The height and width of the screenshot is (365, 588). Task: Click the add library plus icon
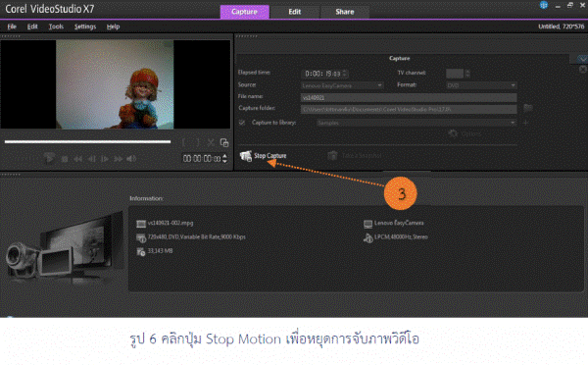(525, 123)
